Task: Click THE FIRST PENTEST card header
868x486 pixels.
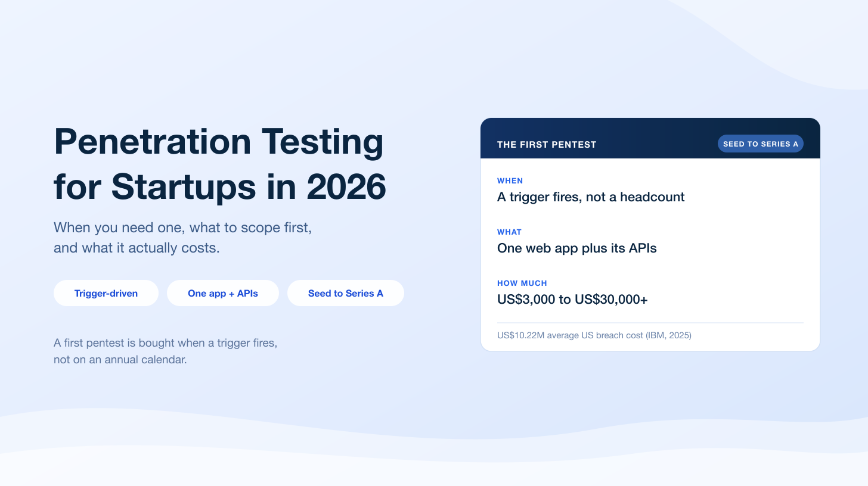Action: click(x=650, y=138)
